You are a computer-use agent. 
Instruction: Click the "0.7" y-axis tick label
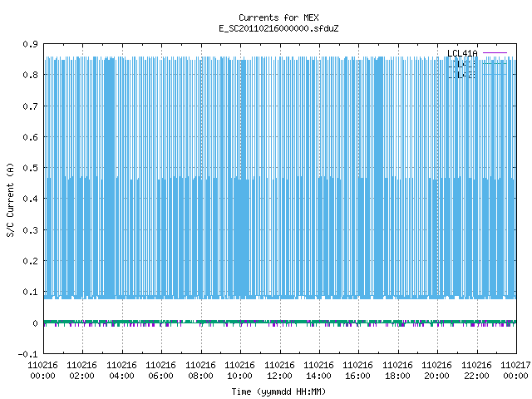[x=30, y=106]
